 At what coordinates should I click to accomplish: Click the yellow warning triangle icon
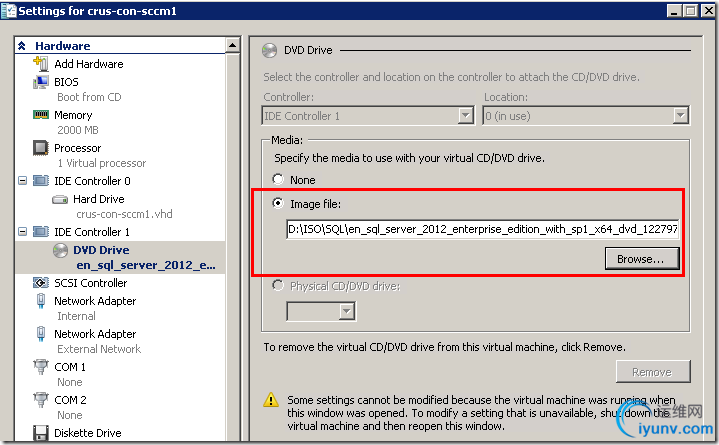(271, 400)
